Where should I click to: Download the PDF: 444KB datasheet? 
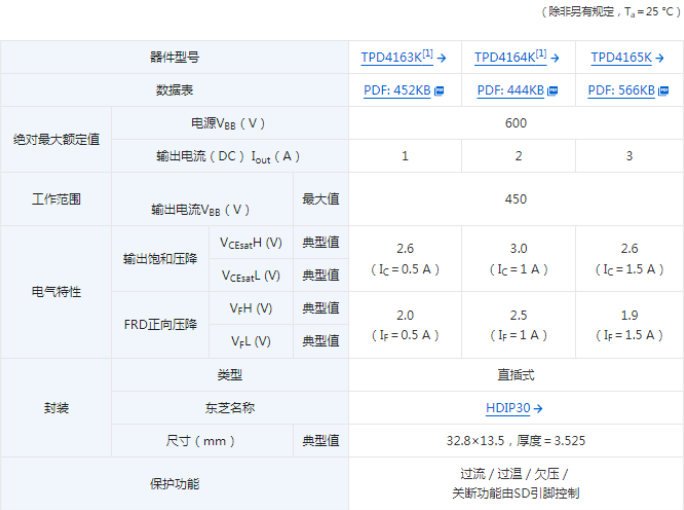[x=510, y=90]
